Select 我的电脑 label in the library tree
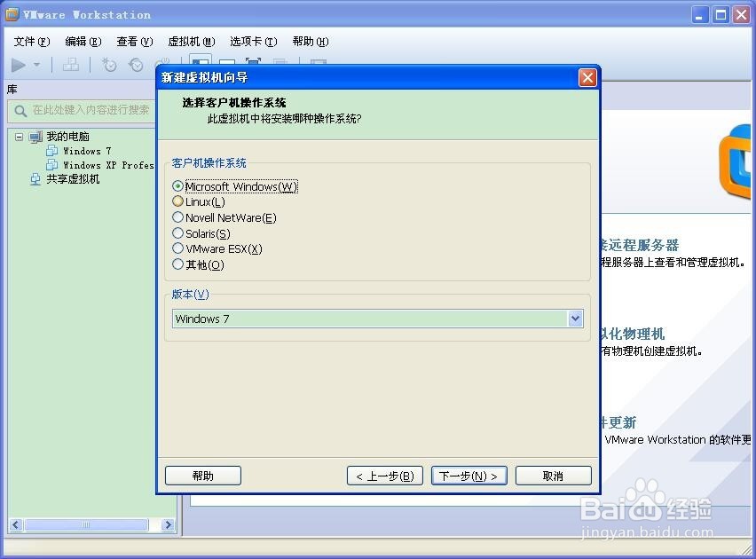 67,137
